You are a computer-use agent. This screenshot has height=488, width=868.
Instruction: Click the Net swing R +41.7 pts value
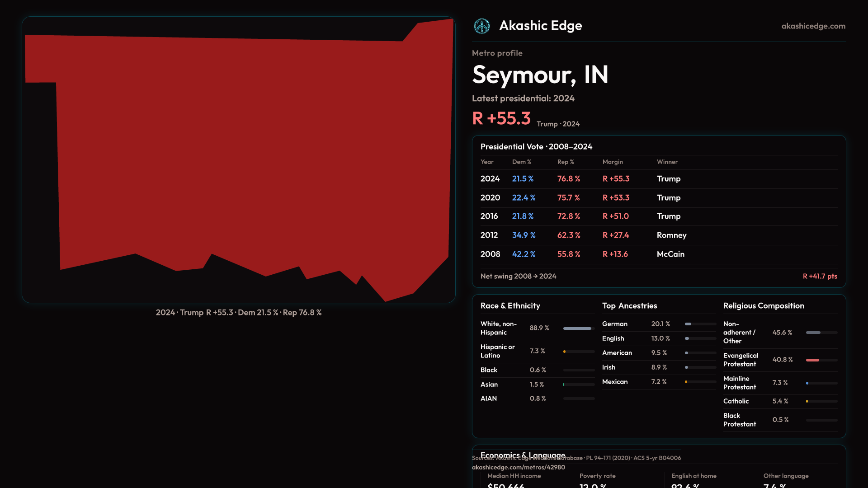[820, 276]
